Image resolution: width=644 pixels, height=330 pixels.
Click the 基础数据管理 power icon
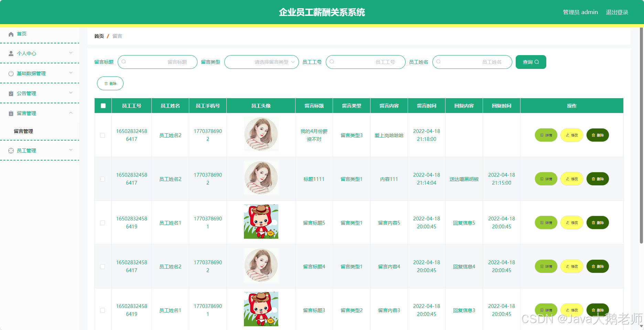click(x=10, y=73)
